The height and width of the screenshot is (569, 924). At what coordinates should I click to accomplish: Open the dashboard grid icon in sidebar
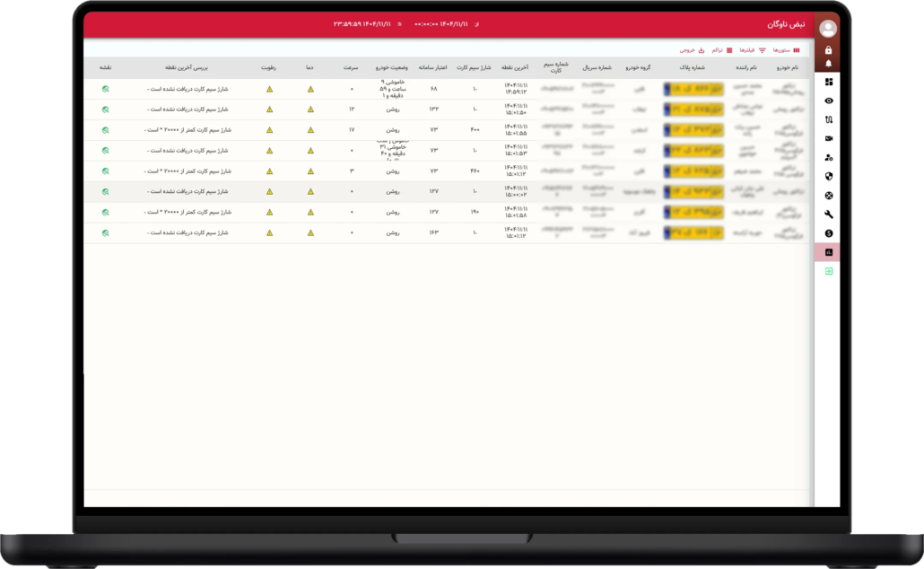[x=828, y=82]
